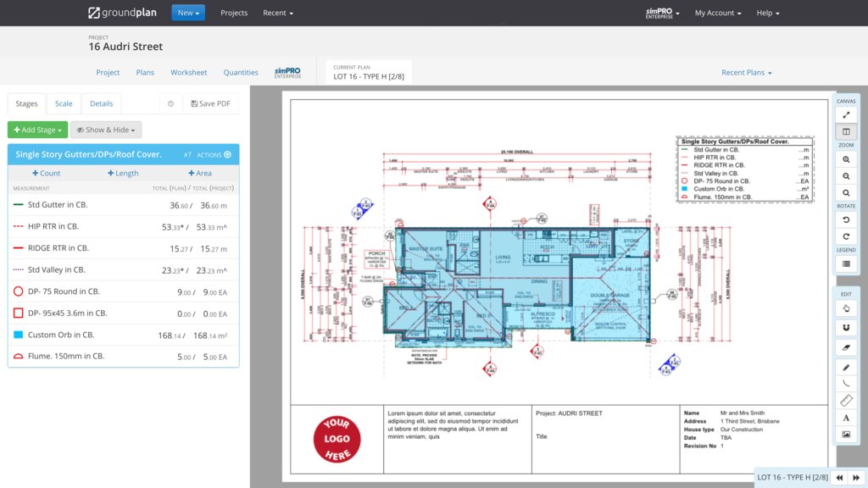Open the Stages tab
The width and height of the screenshot is (868, 488).
(x=26, y=103)
